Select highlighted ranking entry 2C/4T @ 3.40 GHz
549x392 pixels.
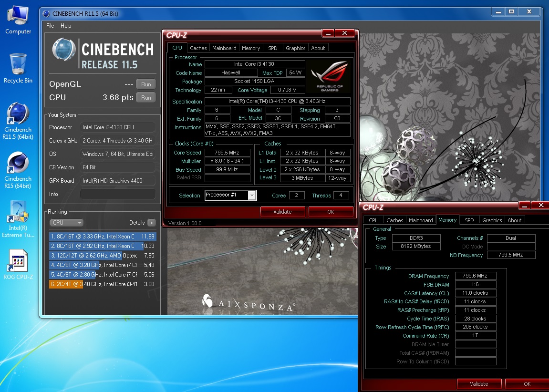pos(103,284)
